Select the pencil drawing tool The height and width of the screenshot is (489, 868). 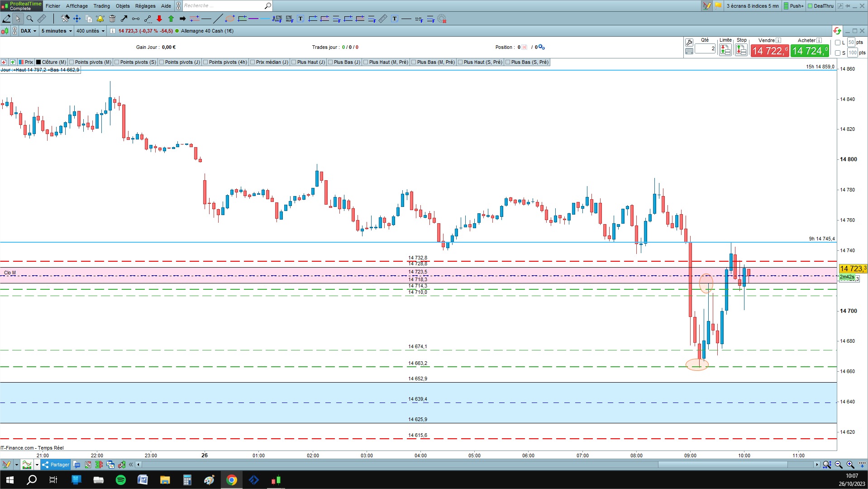(6, 19)
